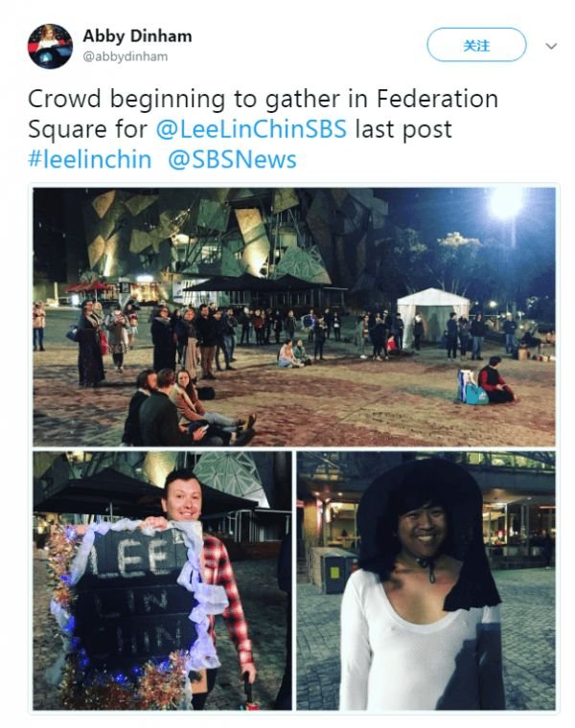Open the @LeeLinChinSBS mention

251,129
